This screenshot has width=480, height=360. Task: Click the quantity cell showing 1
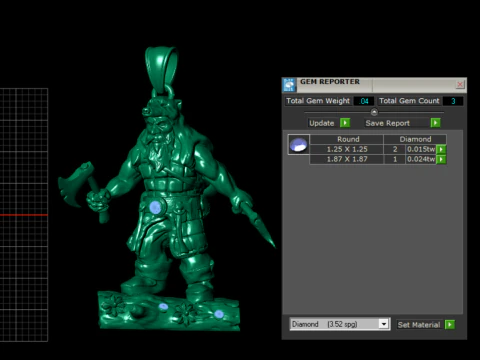395,159
